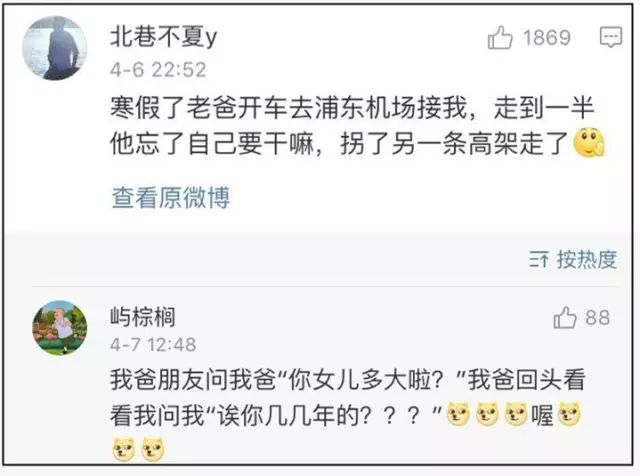
Task: Tap the doge emoji just before 喔
Action: coord(516,414)
